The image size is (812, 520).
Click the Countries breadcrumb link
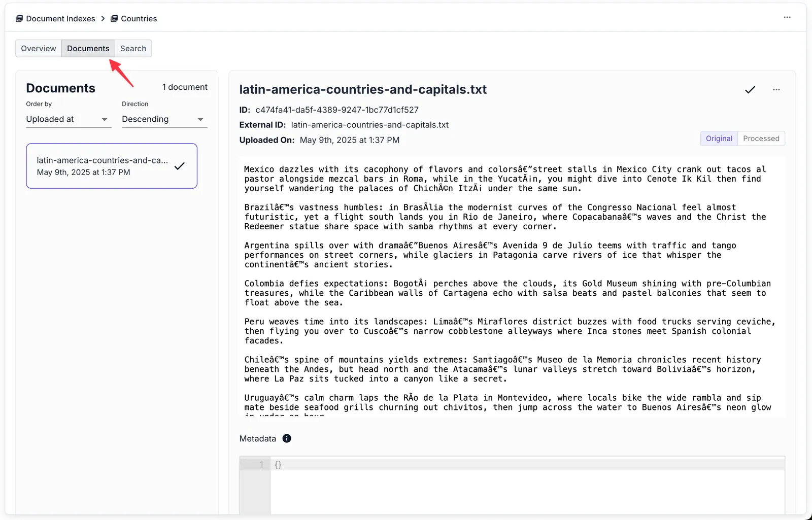(139, 19)
